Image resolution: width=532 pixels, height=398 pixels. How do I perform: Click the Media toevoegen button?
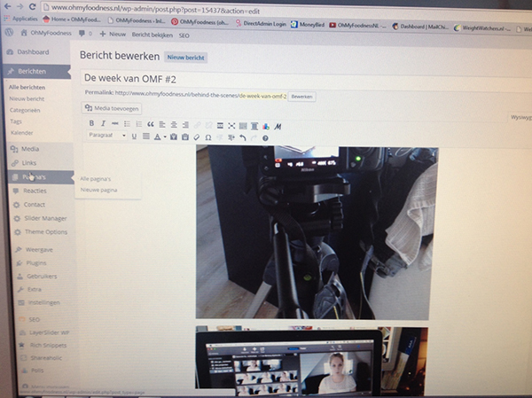112,108
